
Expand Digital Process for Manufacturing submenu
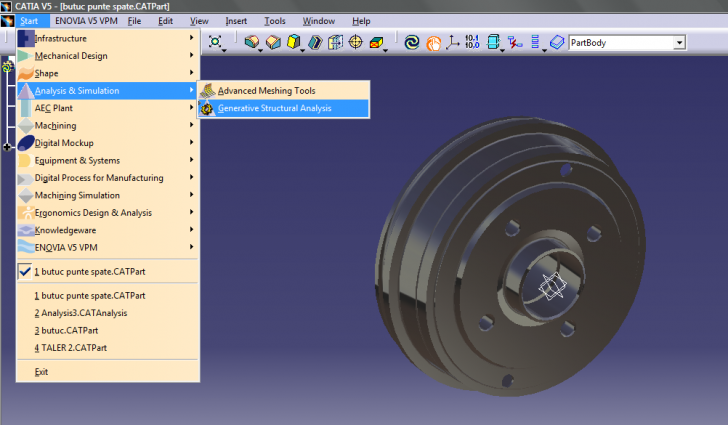point(108,178)
